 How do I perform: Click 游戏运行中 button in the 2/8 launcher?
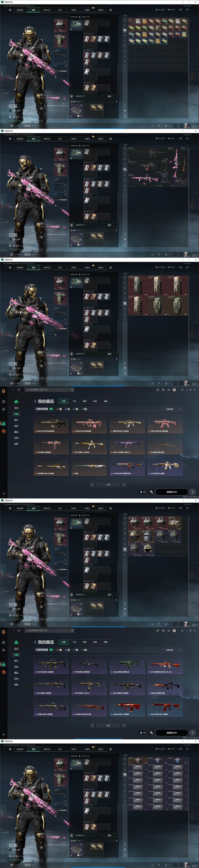tap(171, 733)
